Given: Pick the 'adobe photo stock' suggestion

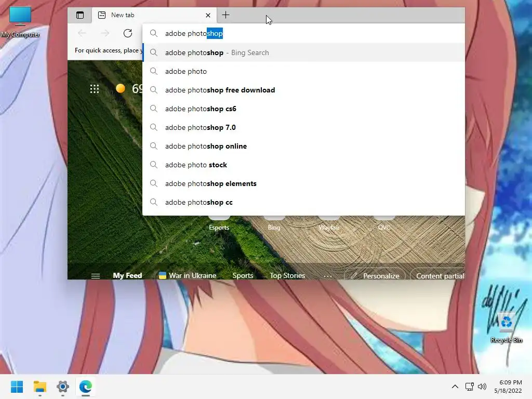Looking at the screenshot, I should tap(303, 165).
